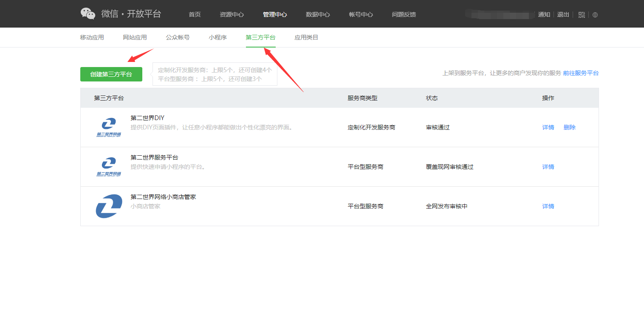
Task: Open 帐号中心 in top navigation
Action: click(361, 14)
